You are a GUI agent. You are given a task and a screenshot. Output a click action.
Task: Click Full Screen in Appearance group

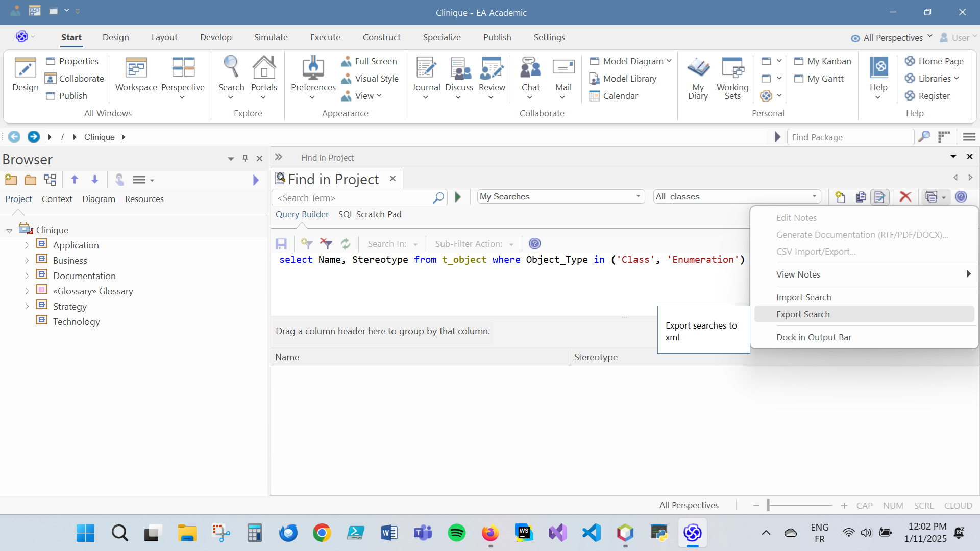click(369, 61)
